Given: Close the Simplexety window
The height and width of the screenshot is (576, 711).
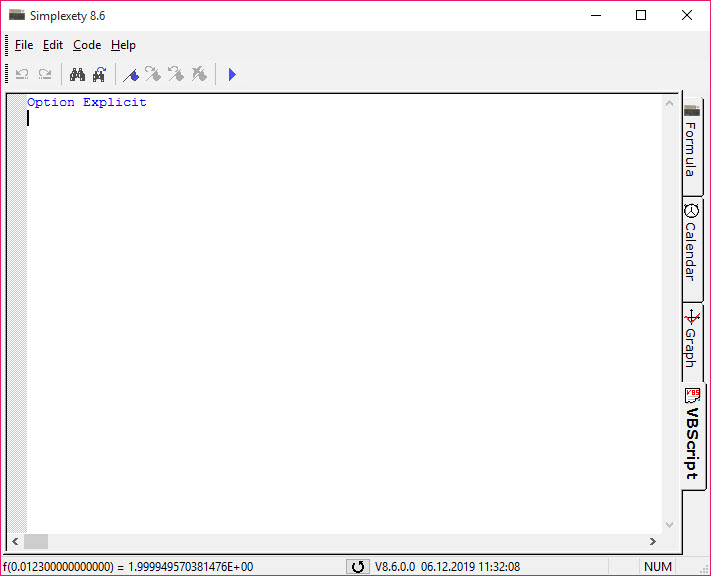Looking at the screenshot, I should 687,15.
